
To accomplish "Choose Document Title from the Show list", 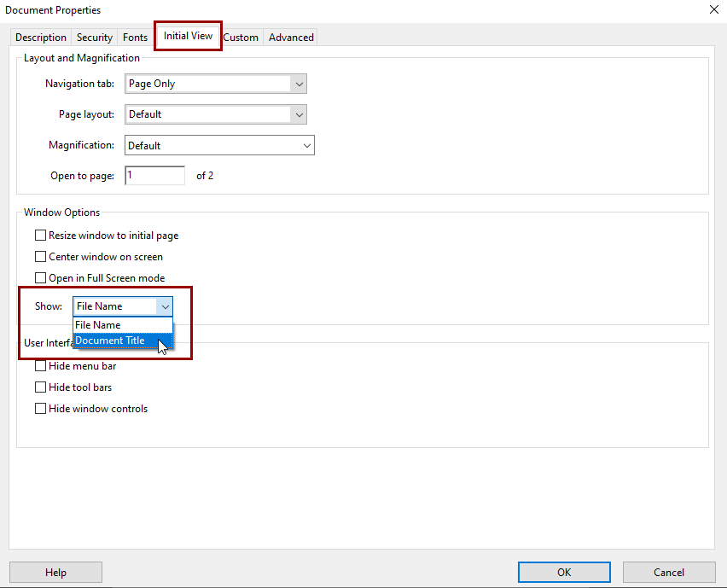I will click(123, 341).
